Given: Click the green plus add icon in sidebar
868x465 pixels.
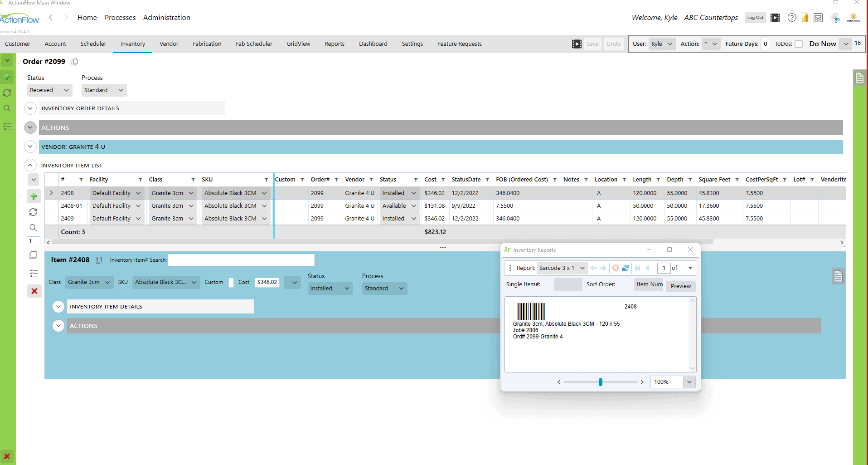Looking at the screenshot, I should [x=7, y=77].
